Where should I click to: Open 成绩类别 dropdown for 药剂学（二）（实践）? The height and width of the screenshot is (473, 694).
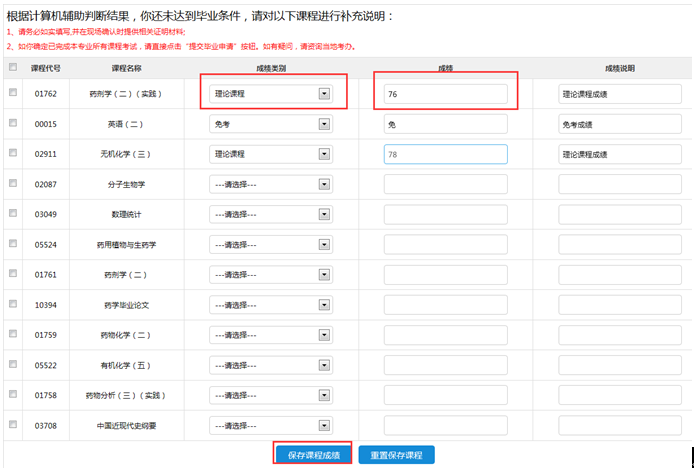(x=271, y=94)
